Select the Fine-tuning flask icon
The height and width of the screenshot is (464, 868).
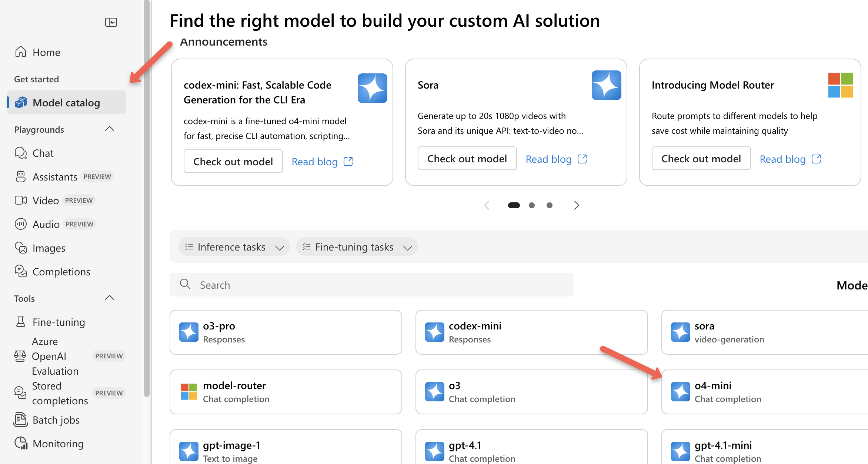(21, 322)
